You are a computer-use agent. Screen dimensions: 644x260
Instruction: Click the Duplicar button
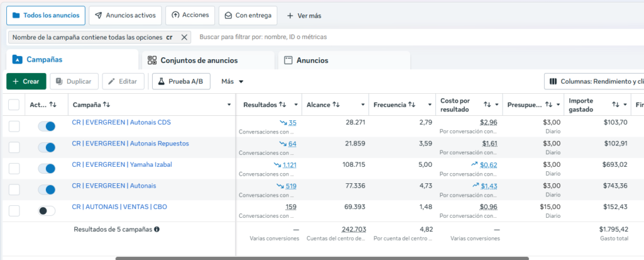pos(74,81)
